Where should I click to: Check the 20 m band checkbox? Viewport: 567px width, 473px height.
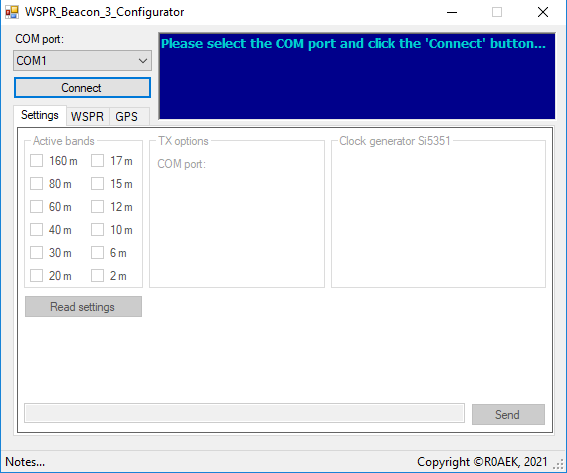tap(37, 276)
